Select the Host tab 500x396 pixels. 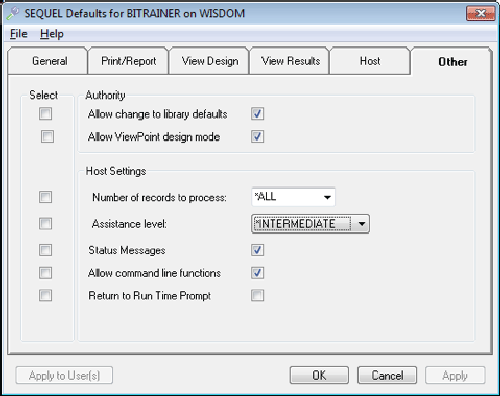pos(370,61)
